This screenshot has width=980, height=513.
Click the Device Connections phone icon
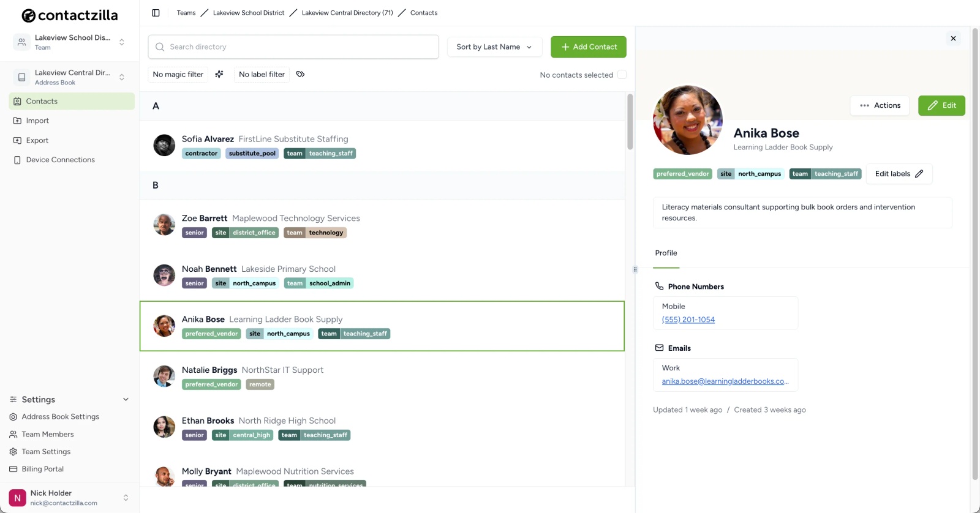pos(17,160)
